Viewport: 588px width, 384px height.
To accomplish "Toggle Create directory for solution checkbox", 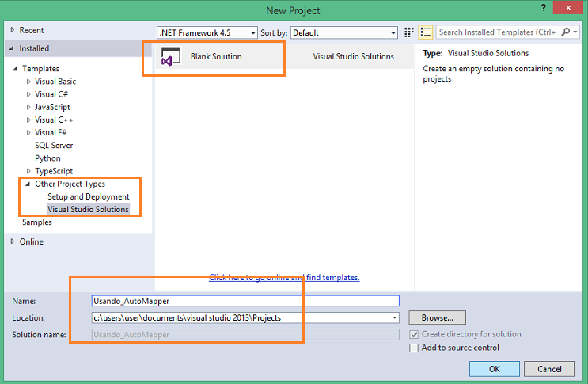I will tap(414, 334).
